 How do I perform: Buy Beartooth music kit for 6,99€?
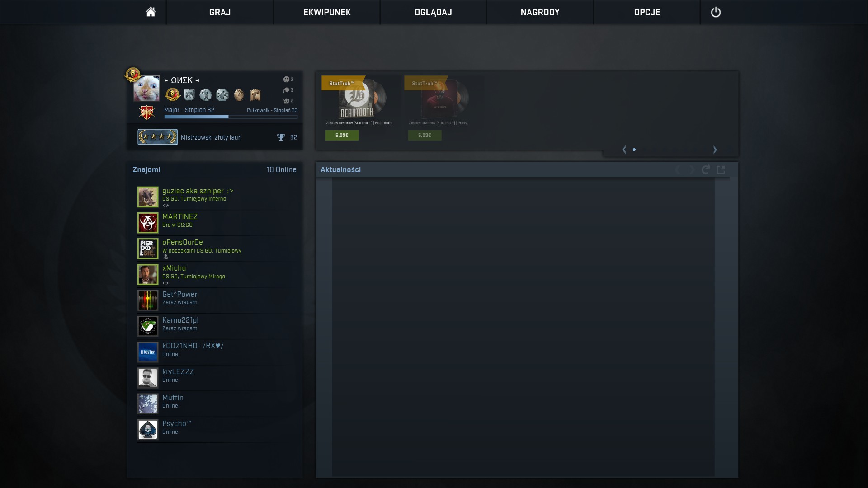click(x=342, y=135)
